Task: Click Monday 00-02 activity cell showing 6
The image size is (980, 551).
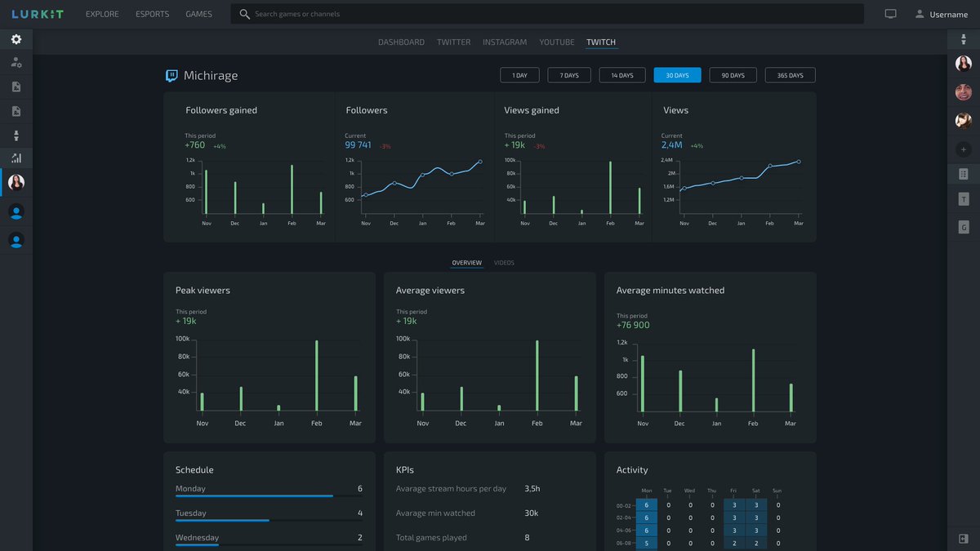Action: coord(647,505)
